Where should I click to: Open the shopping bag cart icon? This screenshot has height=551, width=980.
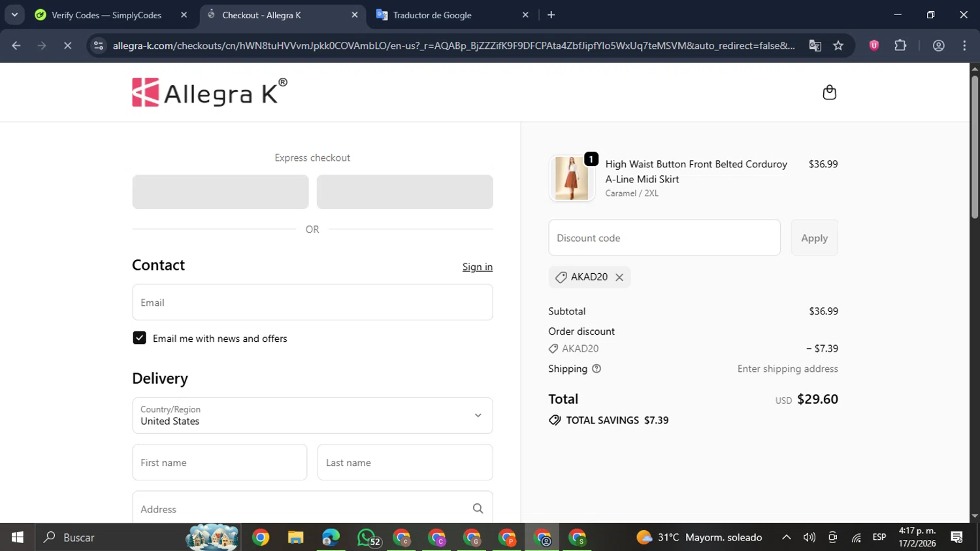pyautogui.click(x=829, y=92)
